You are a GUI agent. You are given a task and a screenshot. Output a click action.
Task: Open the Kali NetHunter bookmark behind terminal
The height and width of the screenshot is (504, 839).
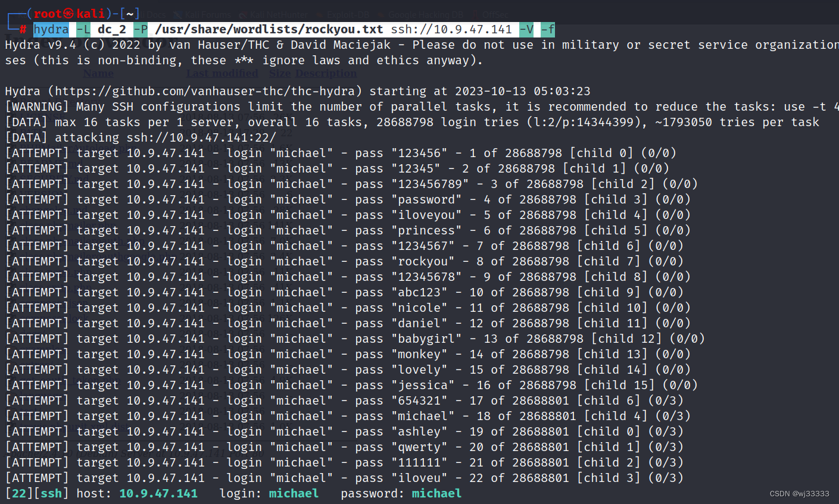coord(274,14)
